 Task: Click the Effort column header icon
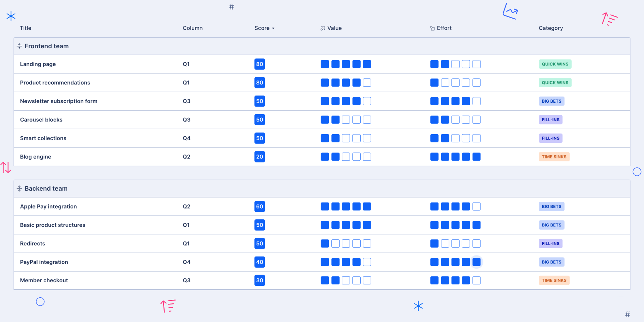pyautogui.click(x=433, y=28)
